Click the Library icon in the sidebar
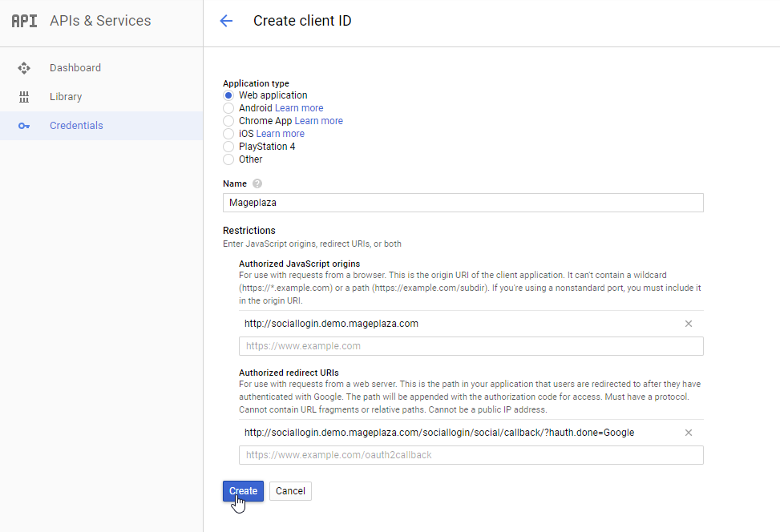 [x=24, y=97]
